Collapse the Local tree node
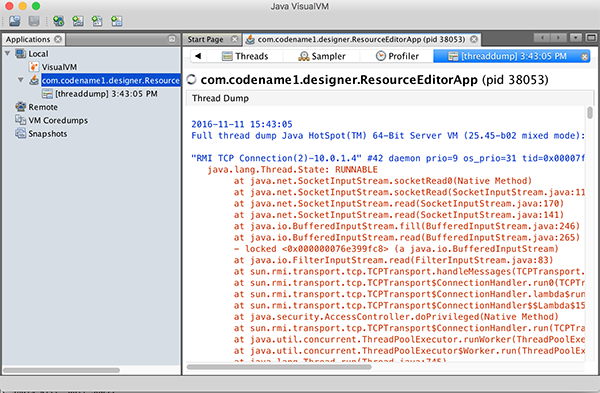This screenshot has height=393, width=600. [7, 53]
